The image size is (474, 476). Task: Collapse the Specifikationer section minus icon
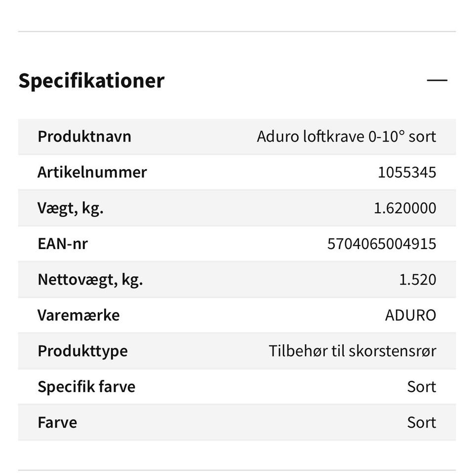pyautogui.click(x=436, y=80)
